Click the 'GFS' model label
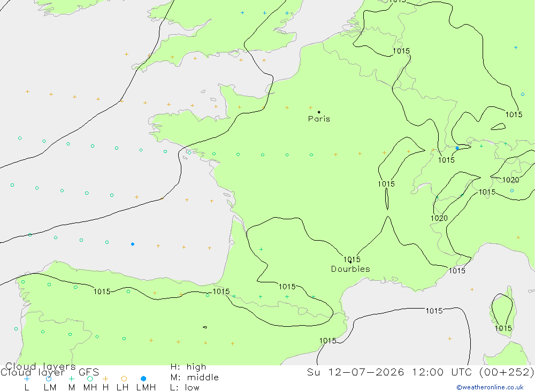 pyautogui.click(x=89, y=372)
